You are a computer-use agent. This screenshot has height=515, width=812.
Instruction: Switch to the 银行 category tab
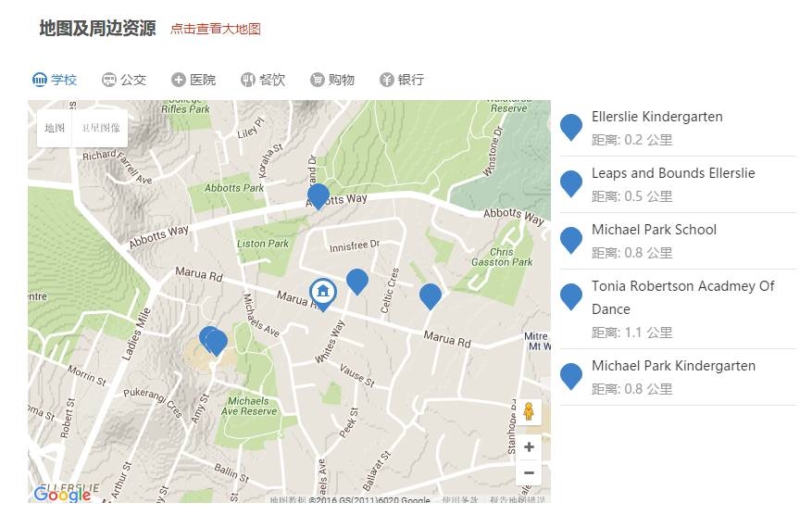tap(402, 80)
